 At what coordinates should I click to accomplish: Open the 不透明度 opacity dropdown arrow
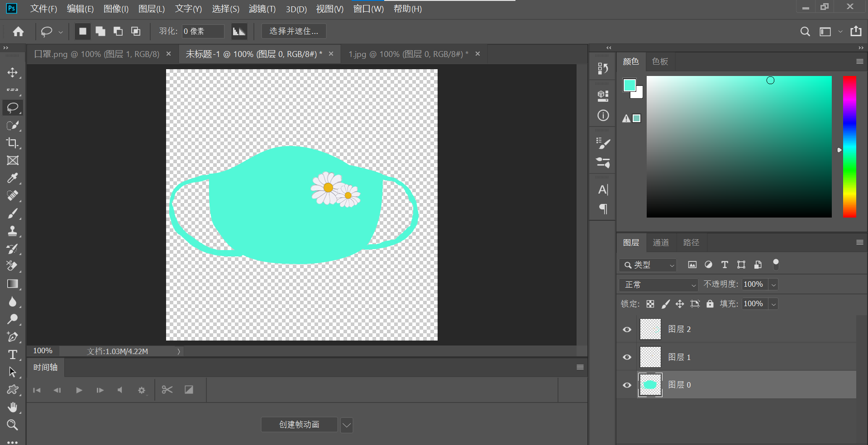click(774, 284)
